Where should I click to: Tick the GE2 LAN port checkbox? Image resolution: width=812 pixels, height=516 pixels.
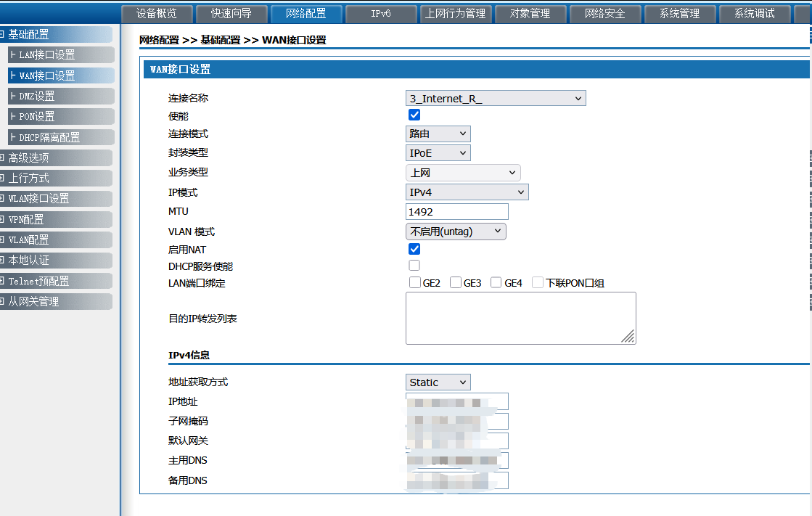[x=415, y=282]
